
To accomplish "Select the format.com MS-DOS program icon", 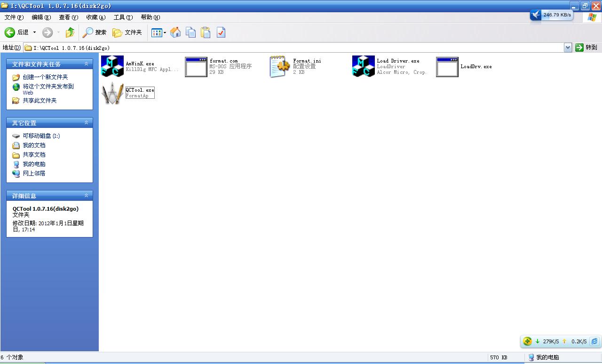I will click(196, 66).
